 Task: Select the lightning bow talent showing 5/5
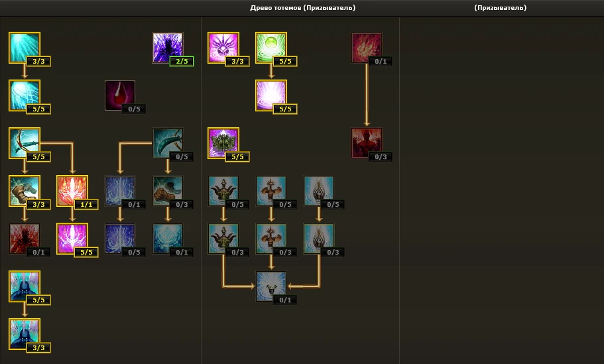[x=25, y=143]
